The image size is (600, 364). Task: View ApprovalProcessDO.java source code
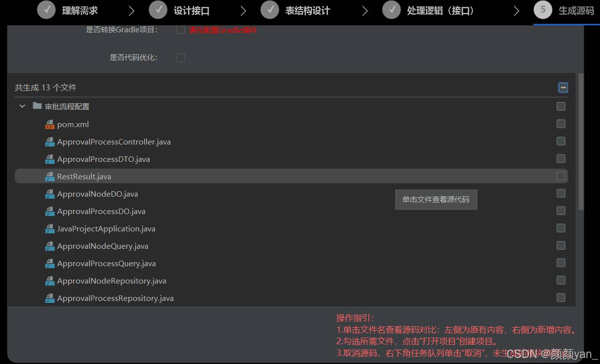point(101,212)
